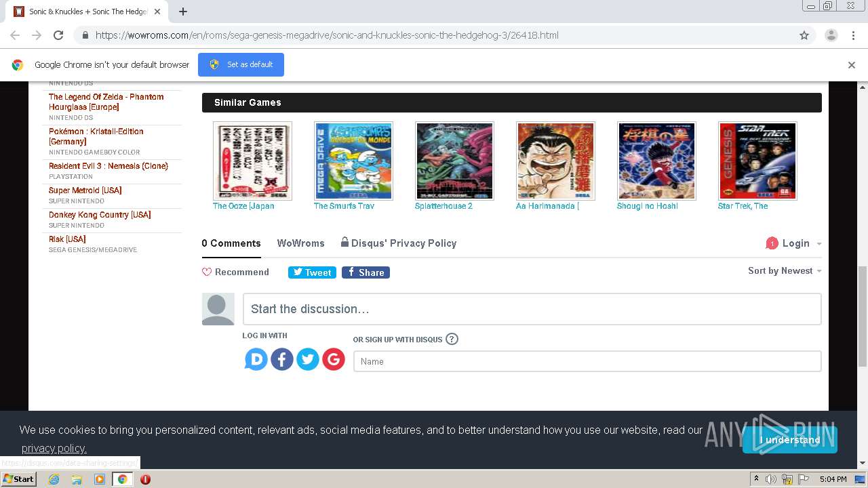This screenshot has height=488, width=868.
Task: Click the page vertical scrollbar thumb
Action: coord(863,317)
